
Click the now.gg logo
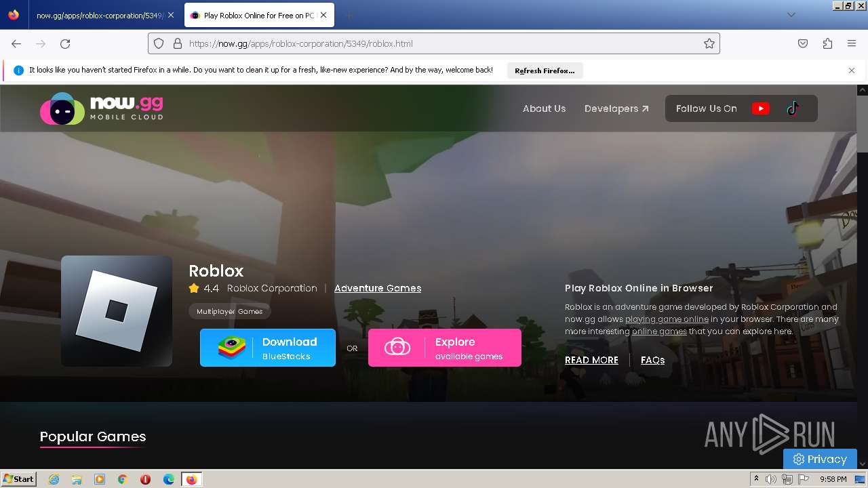[102, 108]
